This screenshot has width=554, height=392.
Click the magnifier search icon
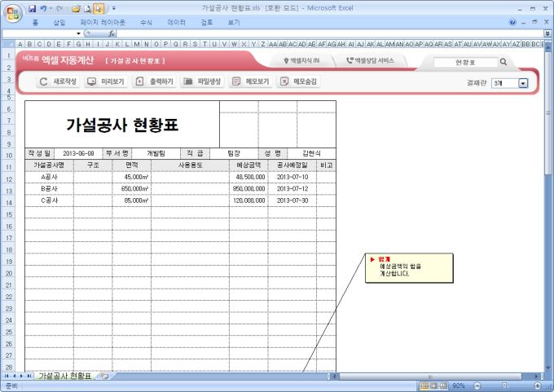coord(503,62)
